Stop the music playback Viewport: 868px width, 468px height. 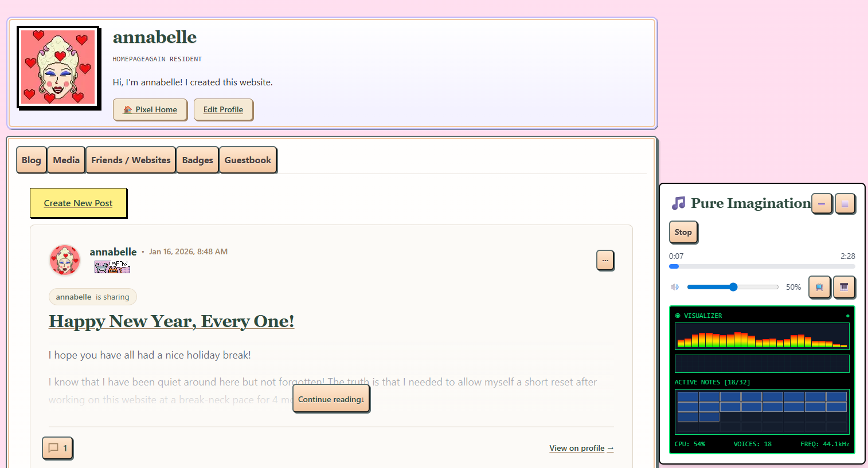tap(683, 232)
